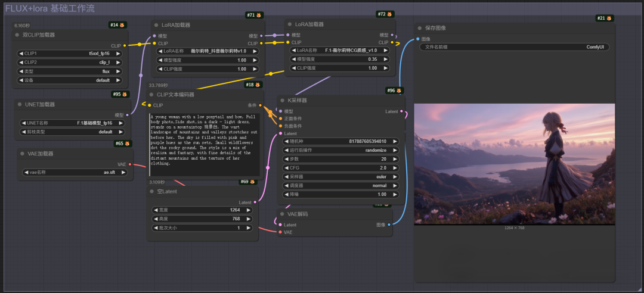Click the fox badge icon next to #72
644x293 pixels.
click(x=389, y=14)
